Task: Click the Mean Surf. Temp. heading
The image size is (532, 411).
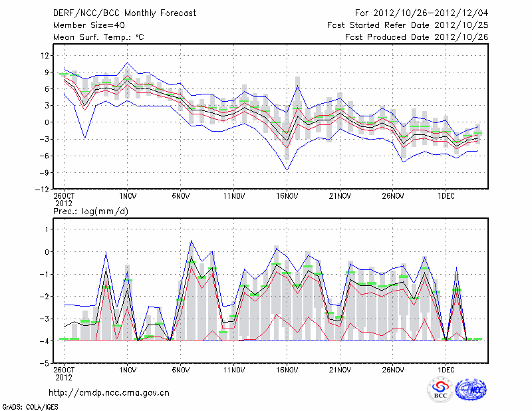Action: click(98, 37)
